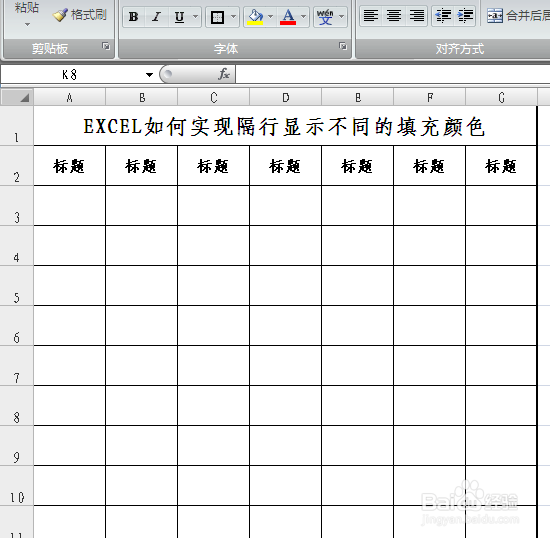Center-align the text
Screen dimensions: 550x538
(x=394, y=16)
